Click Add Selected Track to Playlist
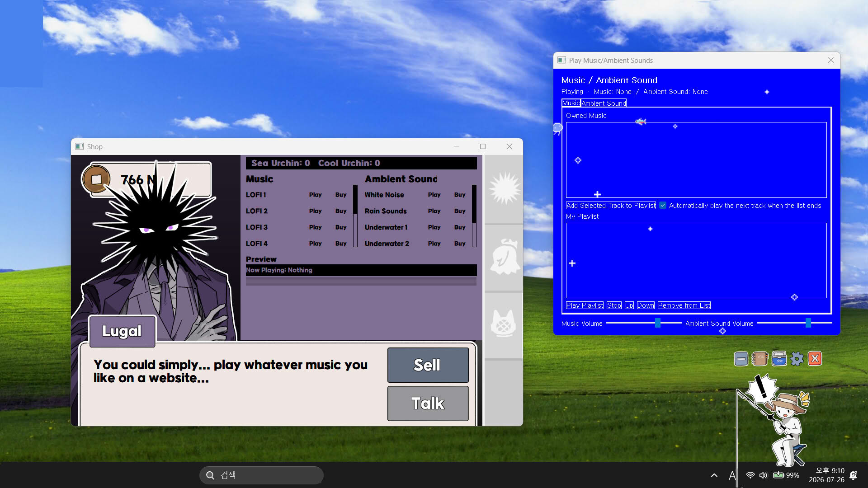 coord(611,206)
